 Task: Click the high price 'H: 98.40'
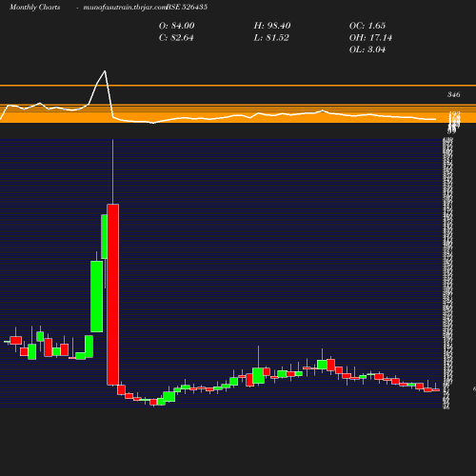pyautogui.click(x=272, y=26)
